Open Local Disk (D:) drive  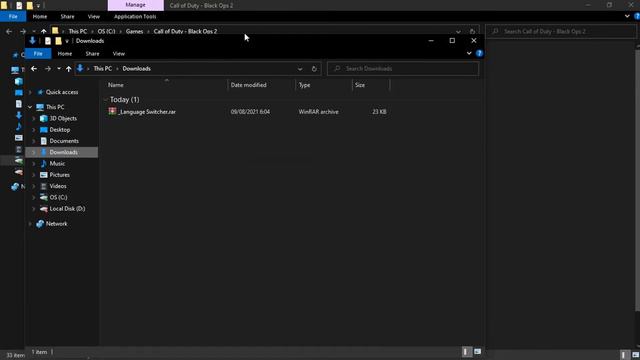pyautogui.click(x=67, y=209)
